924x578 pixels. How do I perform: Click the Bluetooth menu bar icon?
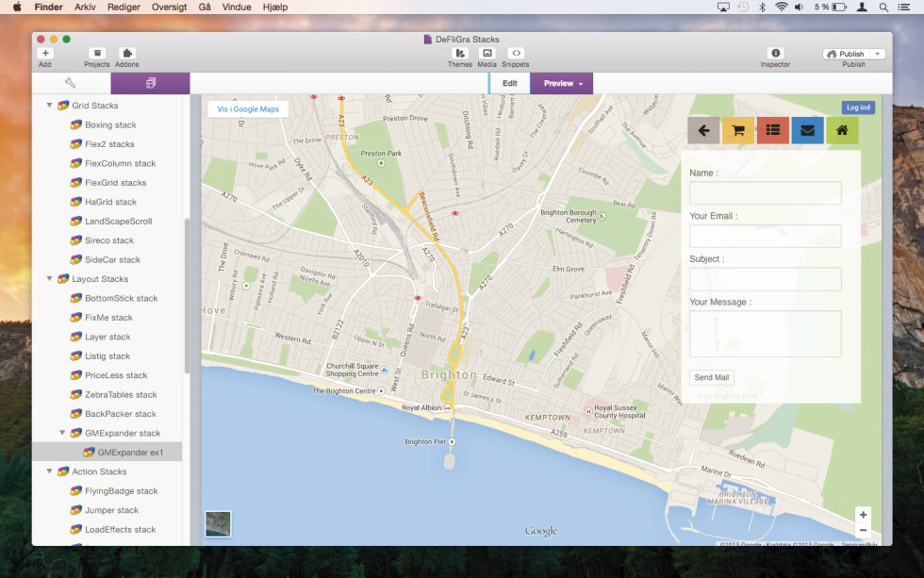[762, 7]
